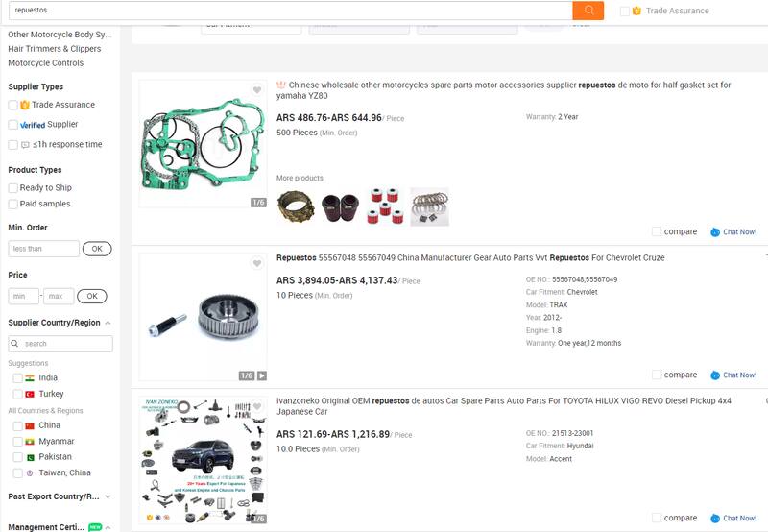
Task: Tick the compare box for gasket set
Action: (x=657, y=231)
